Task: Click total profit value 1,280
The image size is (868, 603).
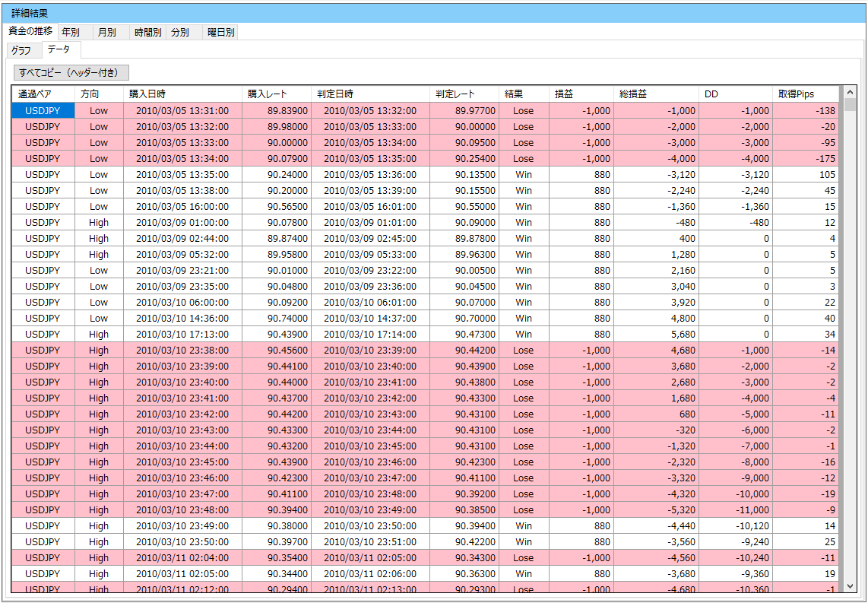Action: click(x=656, y=255)
